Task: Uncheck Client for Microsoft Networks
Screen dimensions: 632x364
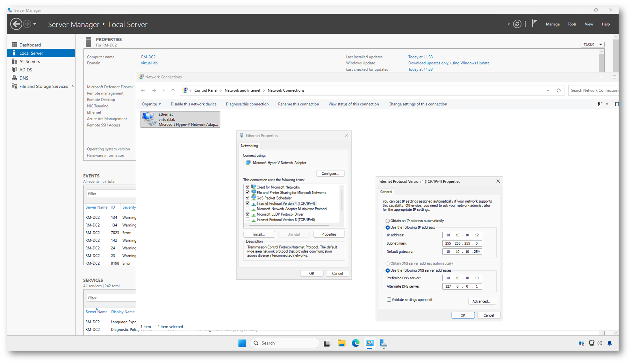Action: [248, 187]
